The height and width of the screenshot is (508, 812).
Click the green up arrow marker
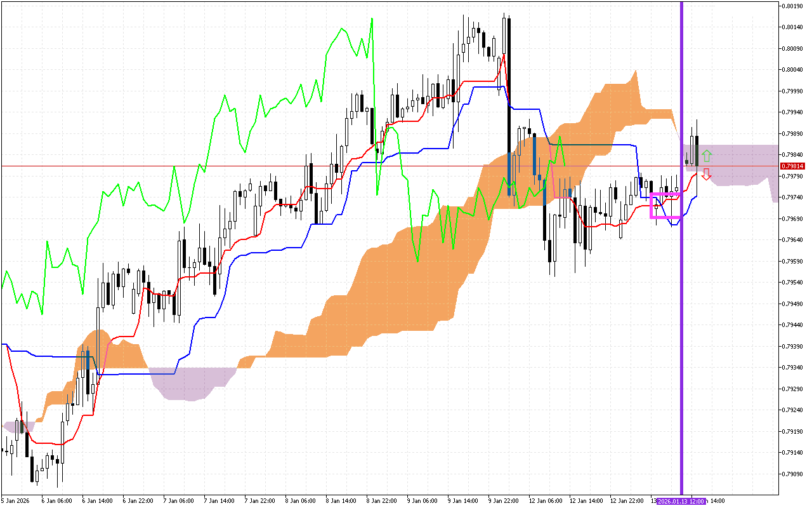pos(707,156)
